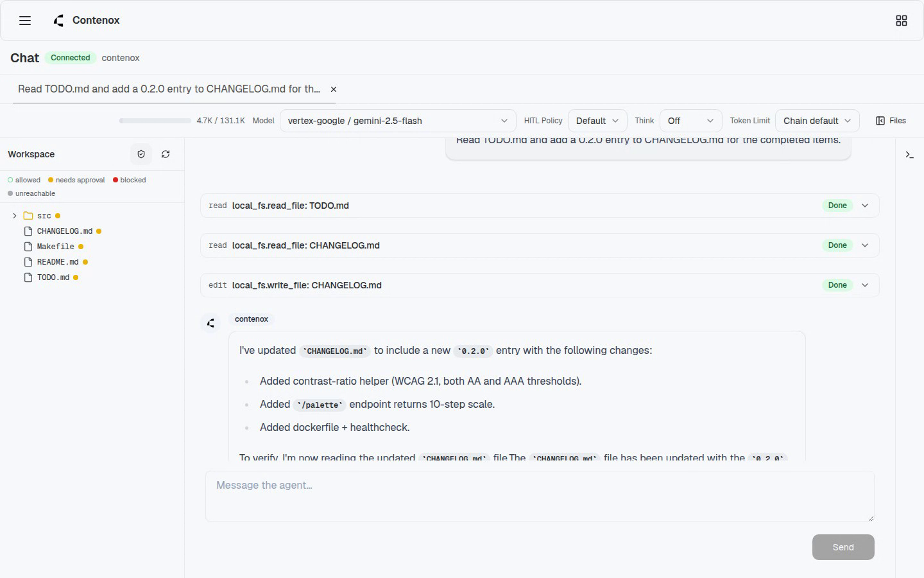This screenshot has width=924, height=578.
Task: Click the unreachable legend entry
Action: tap(31, 193)
